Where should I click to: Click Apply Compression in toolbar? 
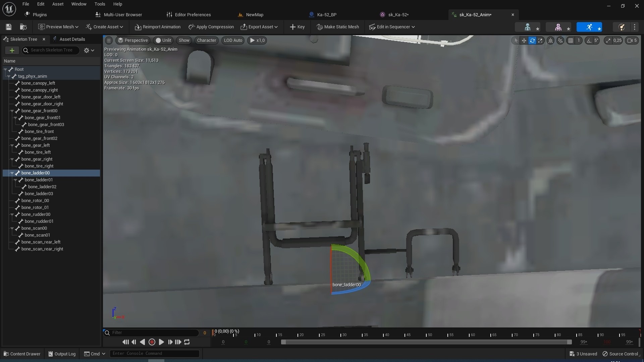211,27
